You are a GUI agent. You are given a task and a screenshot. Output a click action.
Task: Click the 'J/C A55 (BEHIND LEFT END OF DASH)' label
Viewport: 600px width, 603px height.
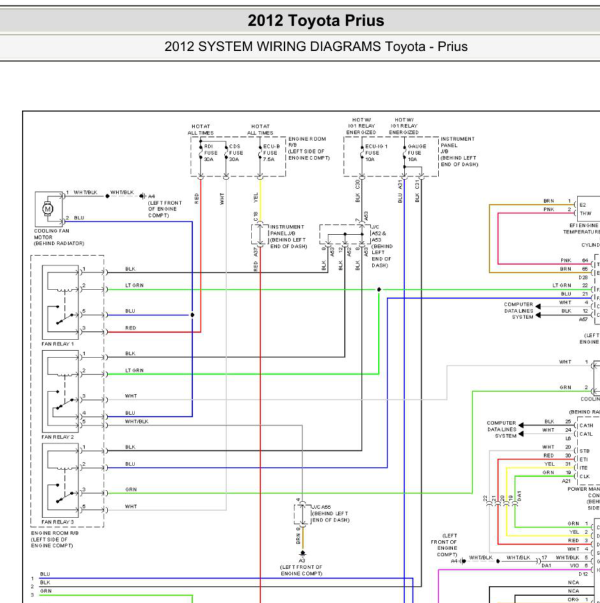tap(330, 514)
